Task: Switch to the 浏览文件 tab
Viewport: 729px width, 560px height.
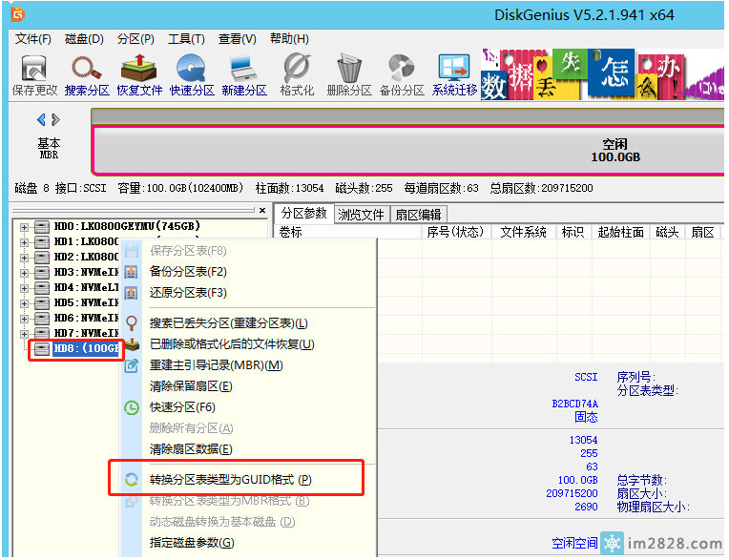Action: tap(361, 215)
